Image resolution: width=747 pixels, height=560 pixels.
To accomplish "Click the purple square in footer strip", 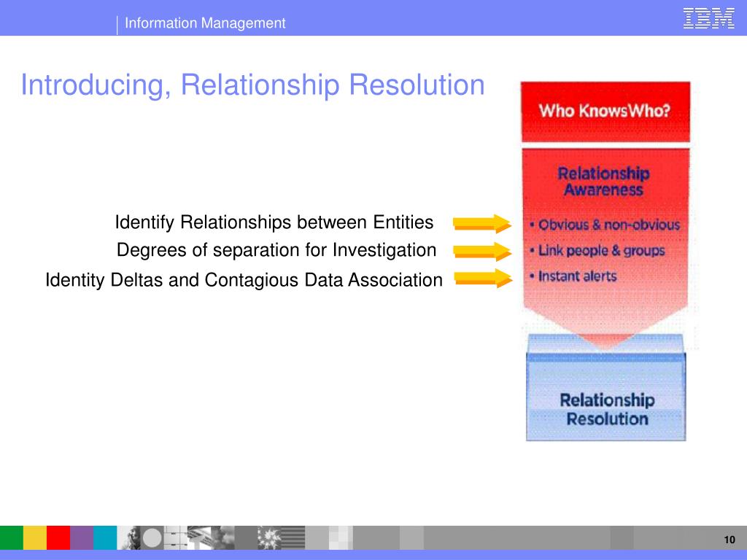I will click(82, 538).
